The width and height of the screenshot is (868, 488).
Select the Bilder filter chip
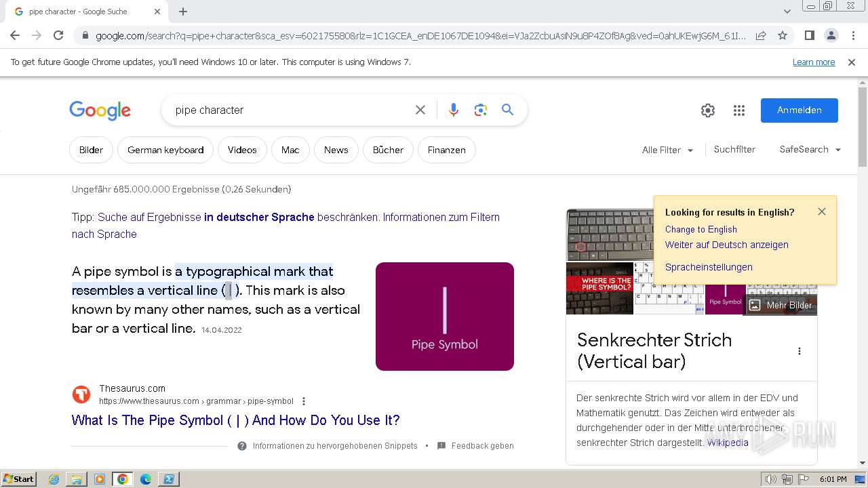tap(91, 150)
